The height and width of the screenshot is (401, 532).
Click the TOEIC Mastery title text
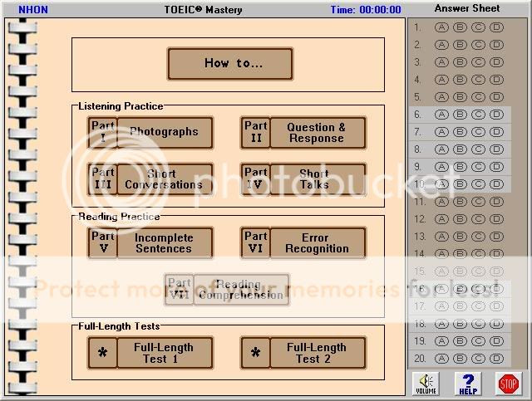(203, 9)
